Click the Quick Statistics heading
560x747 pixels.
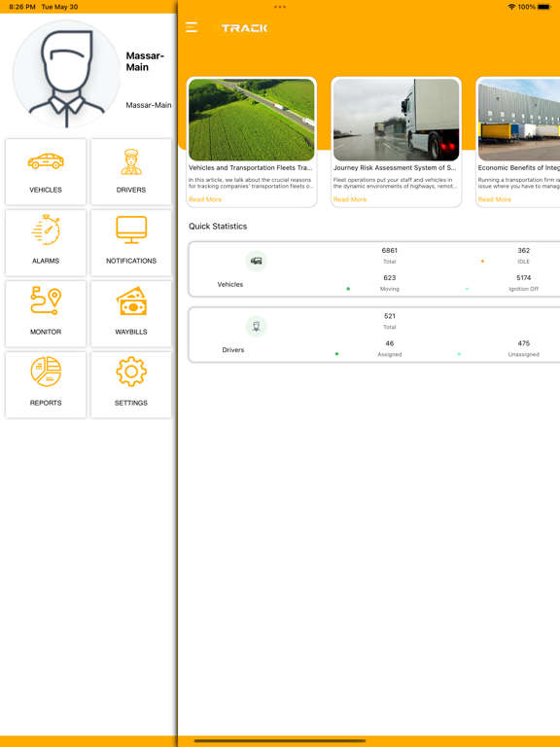tap(218, 227)
